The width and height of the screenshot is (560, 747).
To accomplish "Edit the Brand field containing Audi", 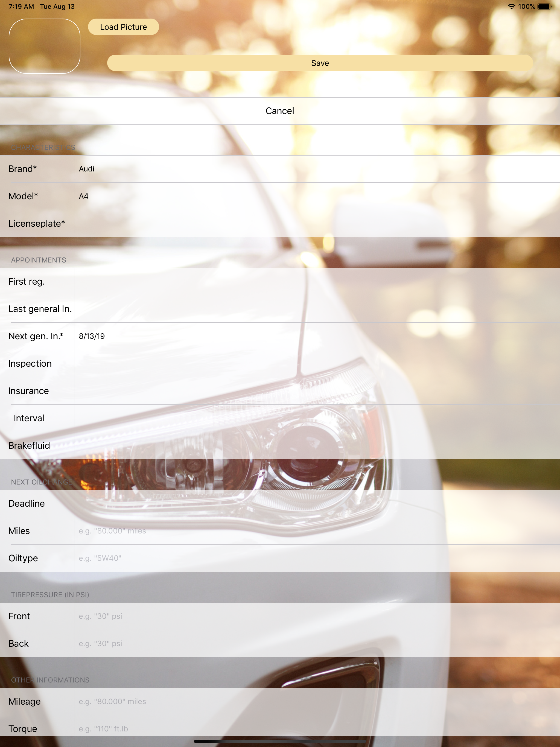I will click(x=317, y=169).
